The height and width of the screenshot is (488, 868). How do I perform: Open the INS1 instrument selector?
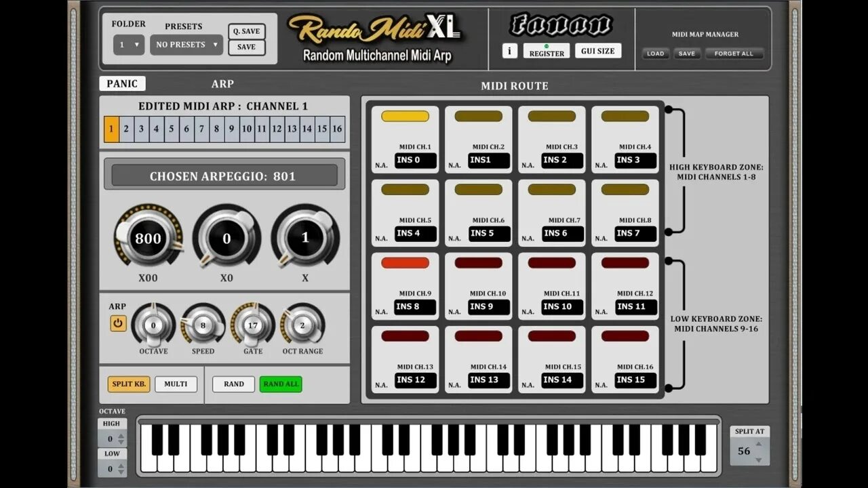[489, 161]
